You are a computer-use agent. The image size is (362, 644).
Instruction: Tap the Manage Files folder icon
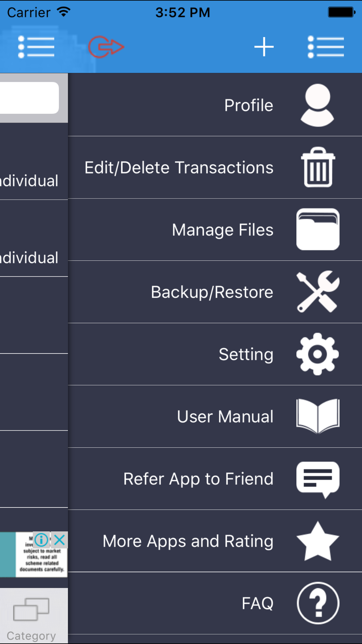318,229
